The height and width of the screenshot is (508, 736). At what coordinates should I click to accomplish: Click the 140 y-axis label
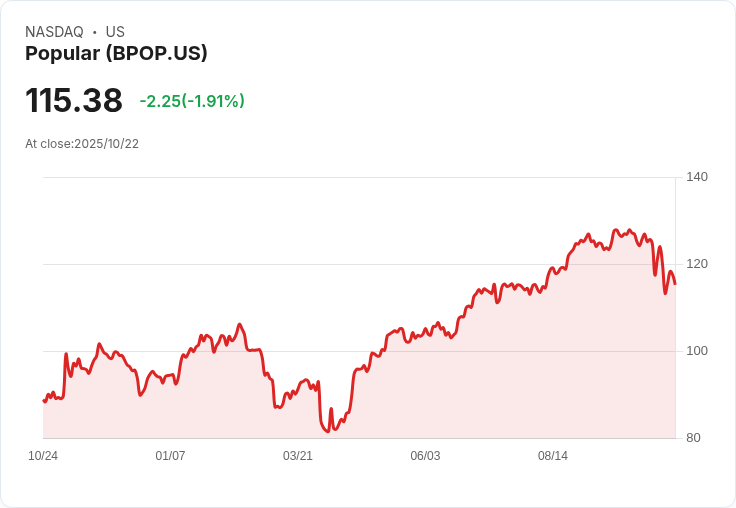pos(697,177)
